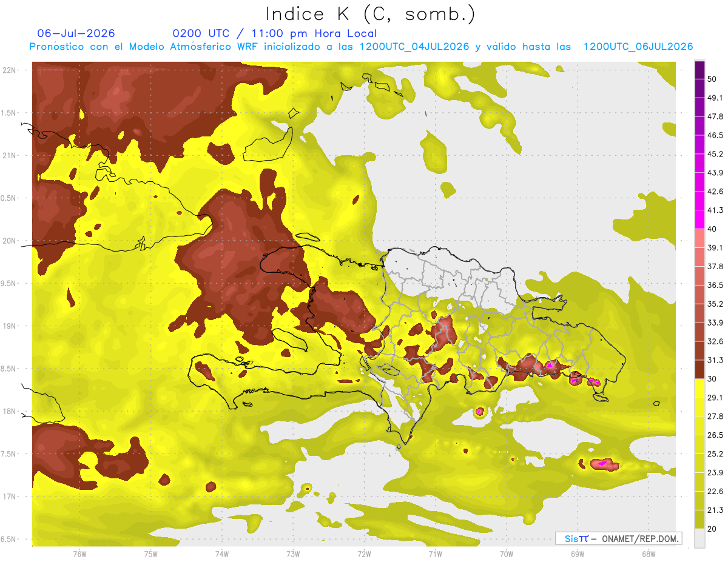Click the '22.6' value on the color scale

(x=715, y=492)
